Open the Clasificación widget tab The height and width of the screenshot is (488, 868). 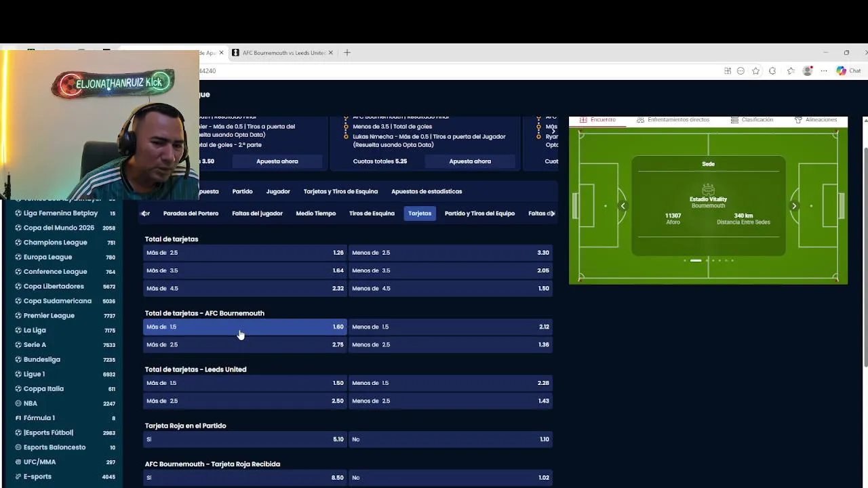pos(751,120)
